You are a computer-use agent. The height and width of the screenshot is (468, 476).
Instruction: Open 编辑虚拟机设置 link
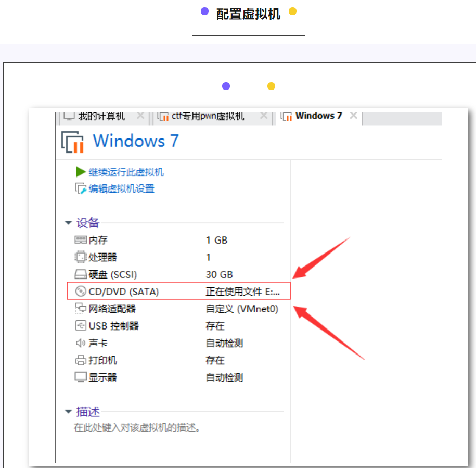tap(121, 188)
